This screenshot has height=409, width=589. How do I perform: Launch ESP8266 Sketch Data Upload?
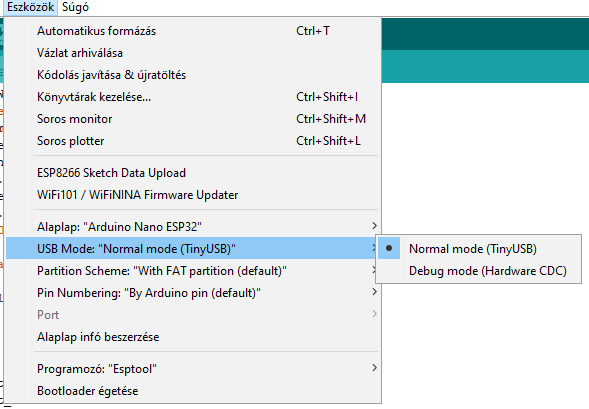coord(192,173)
